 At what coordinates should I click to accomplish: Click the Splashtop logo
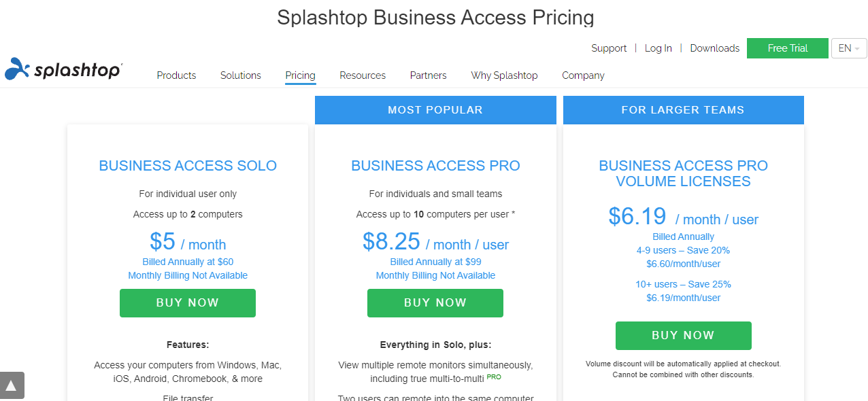(63, 69)
